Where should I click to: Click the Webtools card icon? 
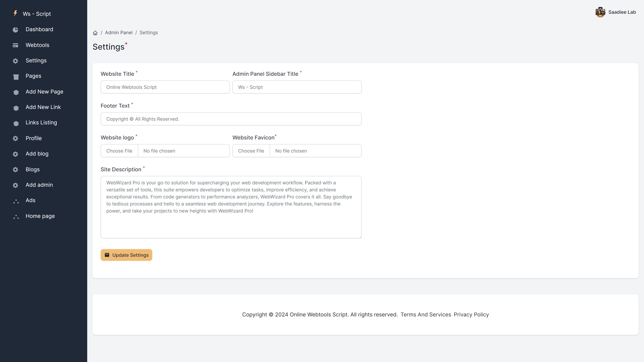15,45
